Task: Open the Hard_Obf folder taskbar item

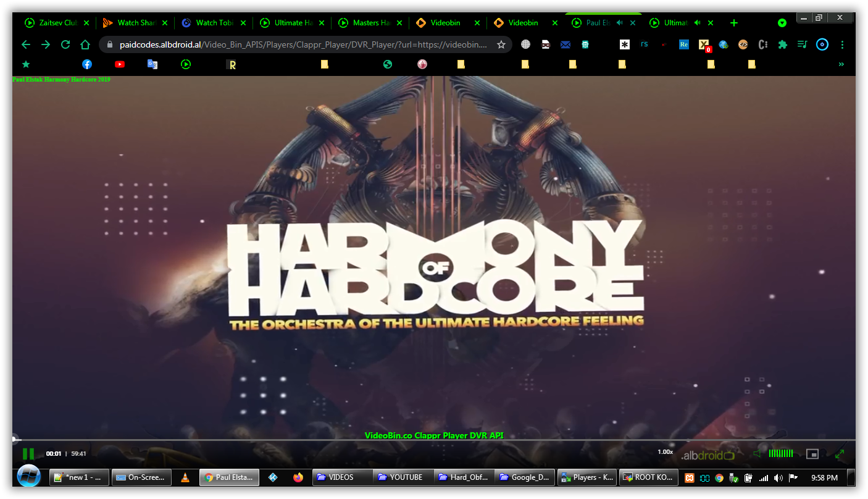Action: click(465, 477)
